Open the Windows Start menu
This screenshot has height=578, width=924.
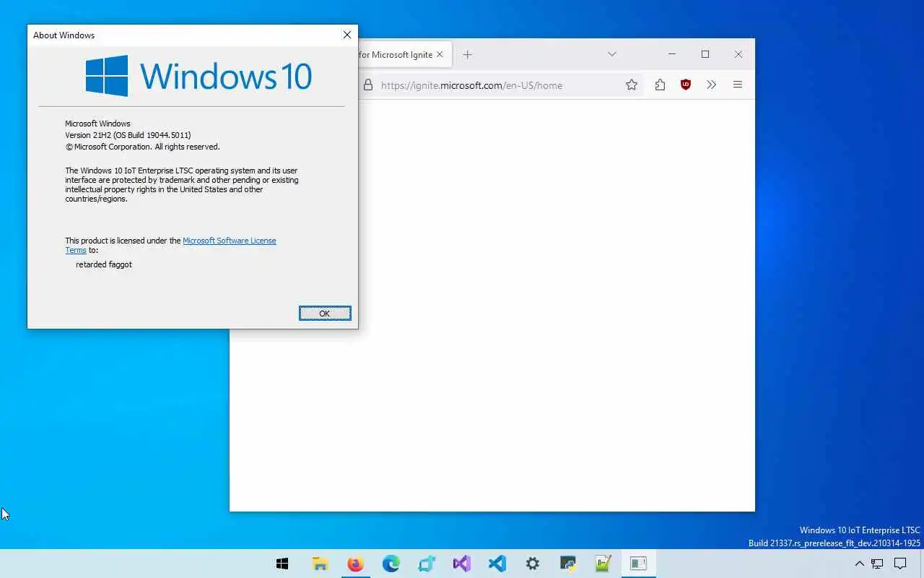[282, 564]
